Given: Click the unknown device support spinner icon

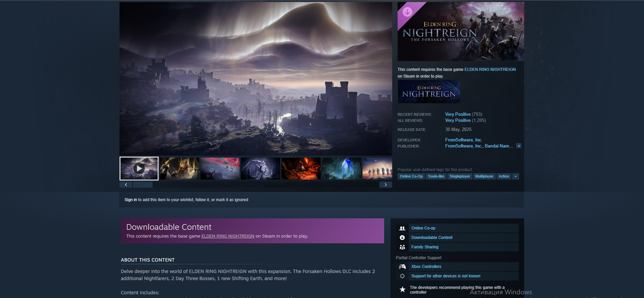Looking at the screenshot, I should point(402,276).
